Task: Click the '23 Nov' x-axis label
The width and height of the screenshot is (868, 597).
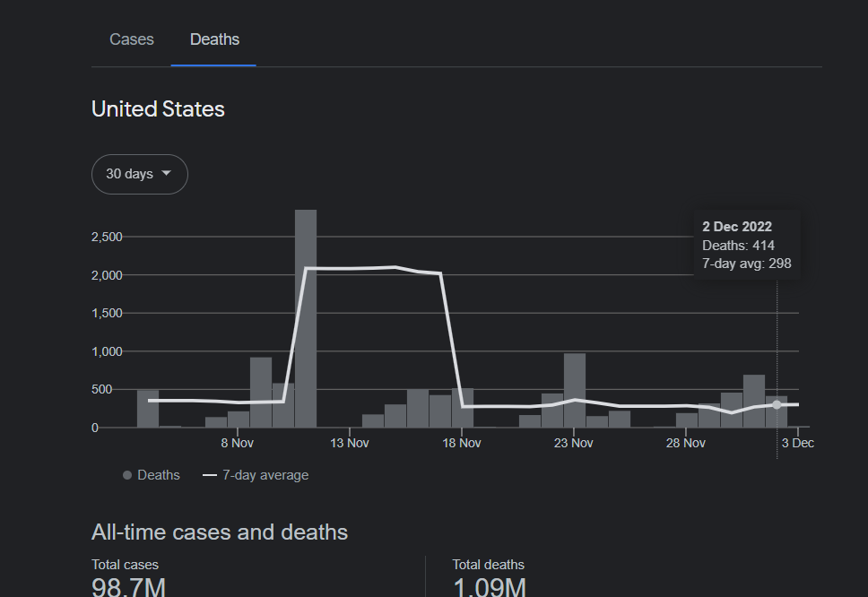Action: 574,443
